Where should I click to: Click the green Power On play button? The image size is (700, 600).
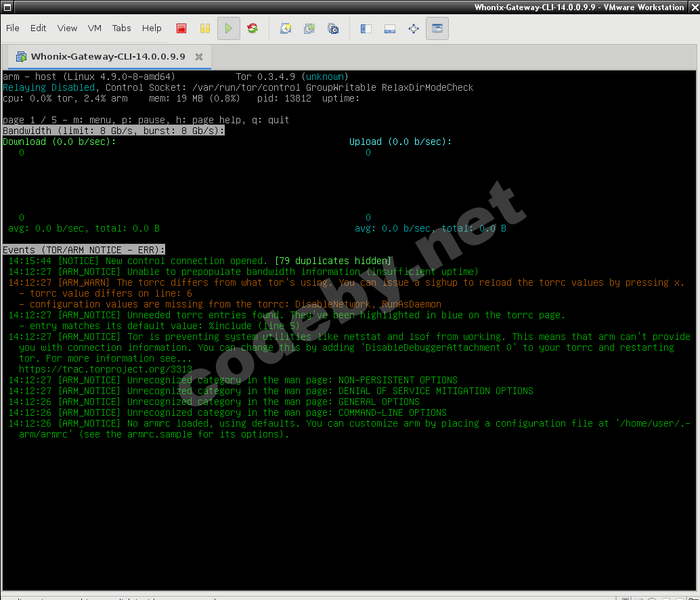click(x=229, y=28)
